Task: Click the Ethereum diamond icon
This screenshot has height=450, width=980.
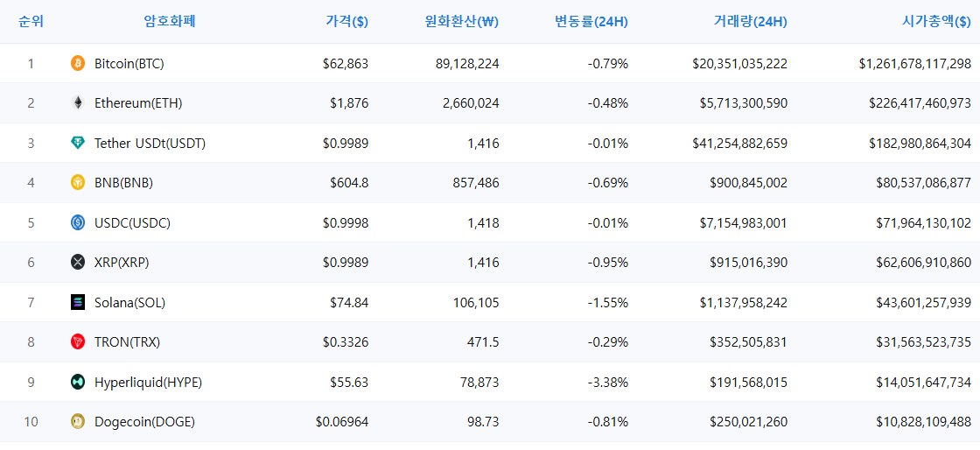Action: pos(78,103)
